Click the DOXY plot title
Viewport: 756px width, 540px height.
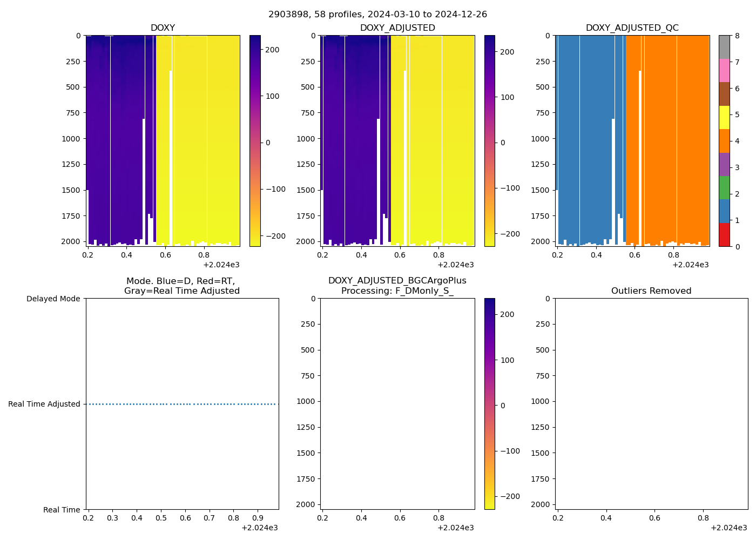(x=163, y=28)
